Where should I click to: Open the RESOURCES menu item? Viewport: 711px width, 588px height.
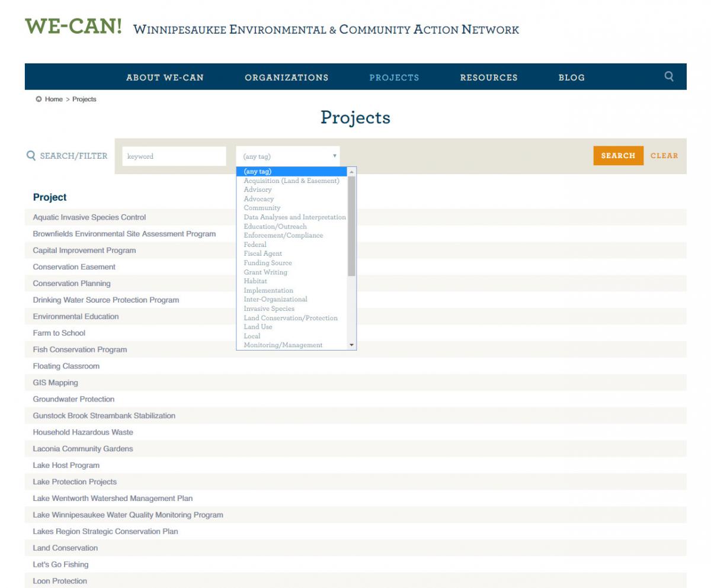pos(489,78)
